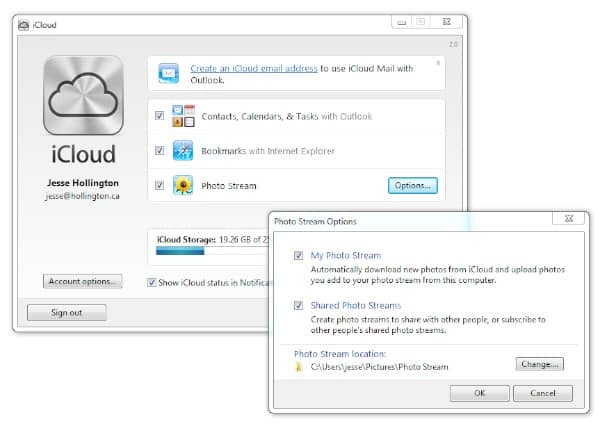Viewport: 600px width, 426px height.
Task: Click the Photo Stream location folder icon
Action: [299, 367]
